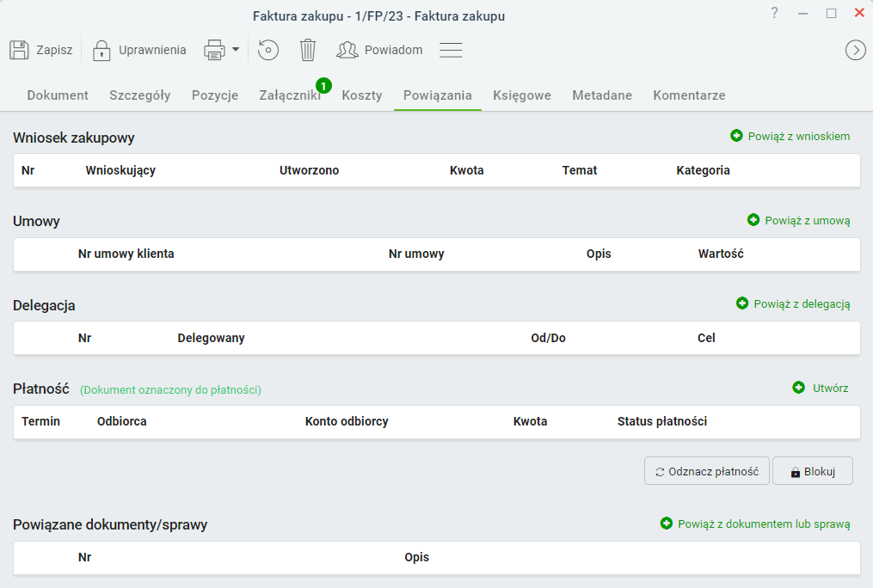Select the Powiązania tab
The width and height of the screenshot is (873, 588).
coord(438,95)
